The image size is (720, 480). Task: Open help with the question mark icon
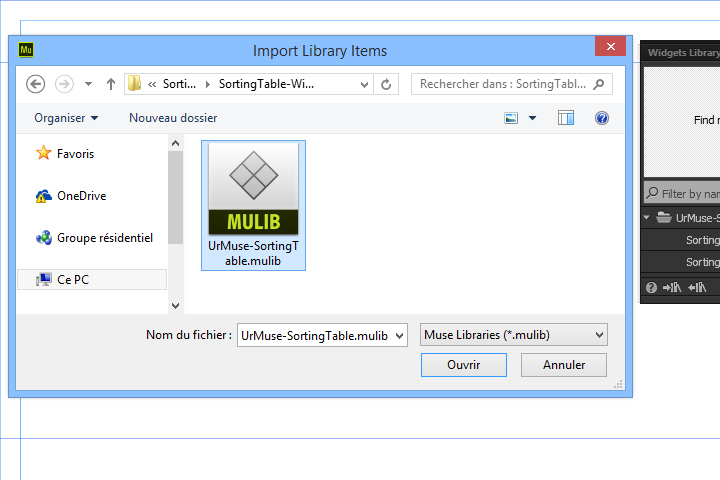coord(602,118)
